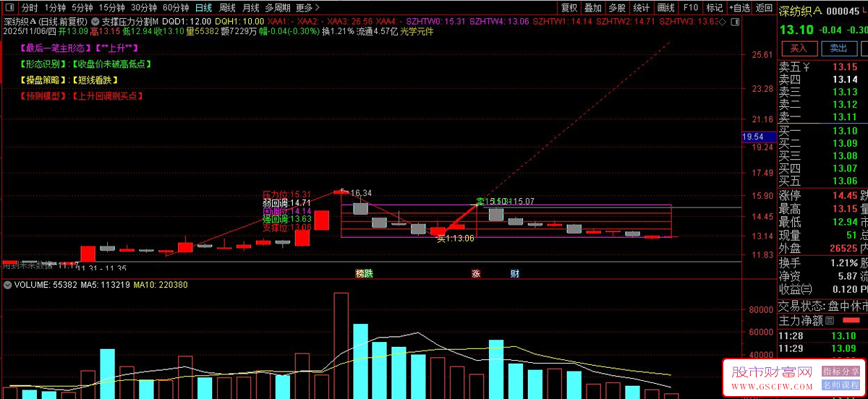Click the 名师课程 link
The height and width of the screenshot is (399, 868).
[841, 383]
